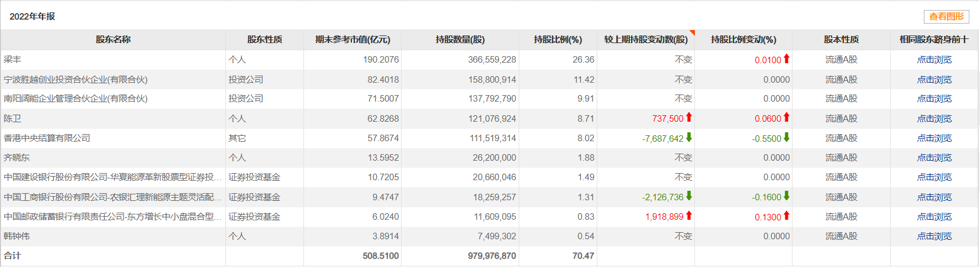Open 点击浏览 link for 齐晓东

pyautogui.click(x=934, y=158)
